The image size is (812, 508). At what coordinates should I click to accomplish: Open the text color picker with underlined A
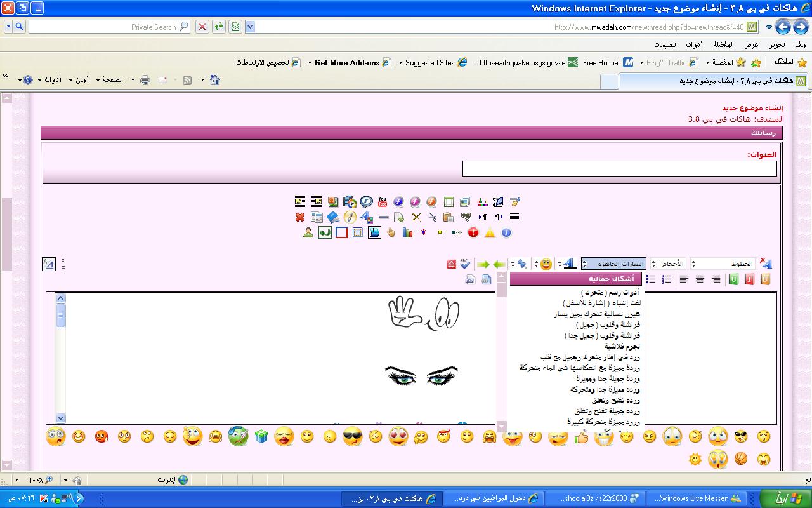click(570, 264)
